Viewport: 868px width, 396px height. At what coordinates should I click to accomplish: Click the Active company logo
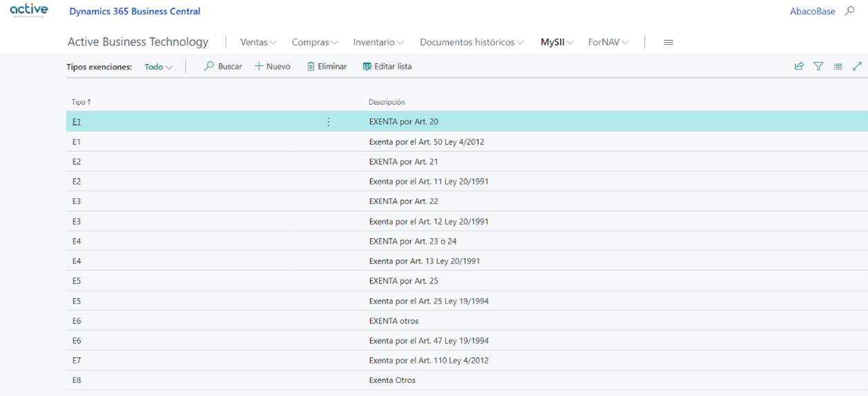coord(28,10)
